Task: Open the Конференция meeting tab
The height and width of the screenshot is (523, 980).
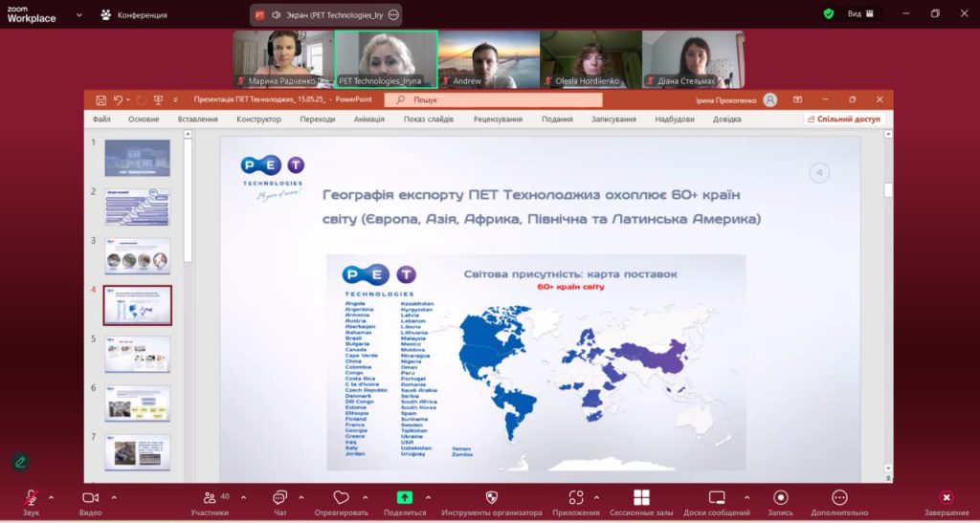Action: tap(134, 15)
